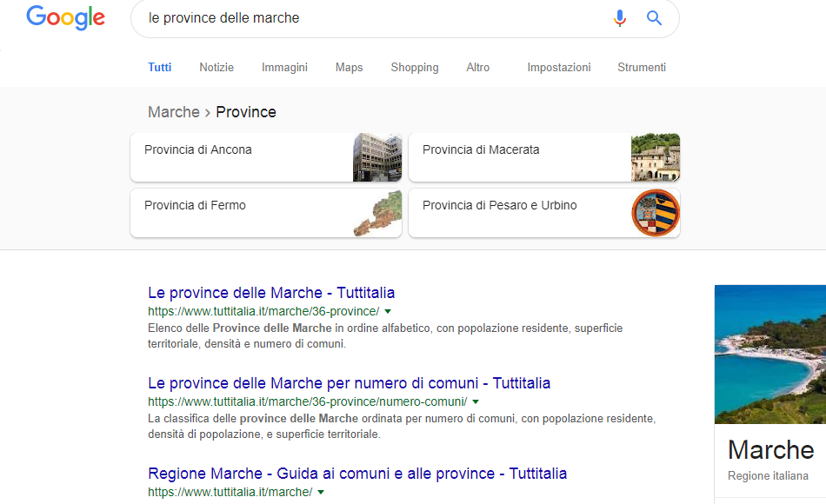Viewport: 826px width, 504px height.
Task: Open the Immagini tab
Action: (x=284, y=68)
